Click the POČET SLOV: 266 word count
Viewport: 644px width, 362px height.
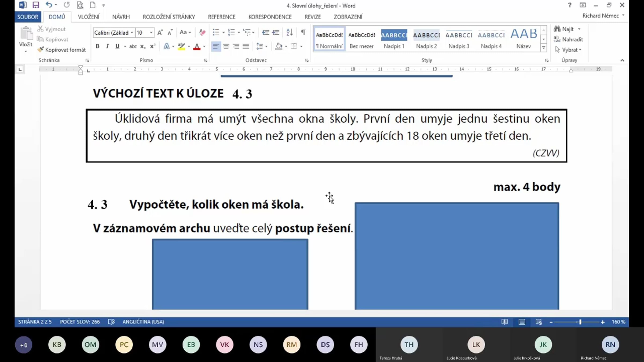[x=80, y=322]
